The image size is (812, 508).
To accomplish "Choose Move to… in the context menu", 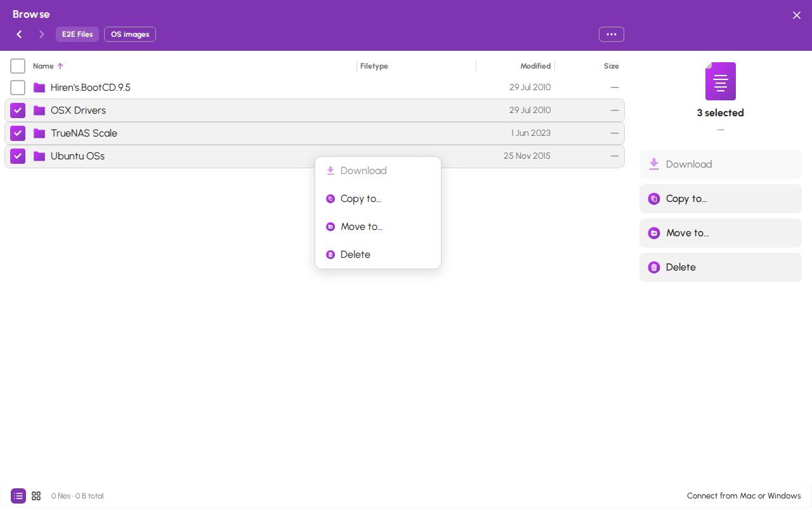I will click(x=378, y=227).
